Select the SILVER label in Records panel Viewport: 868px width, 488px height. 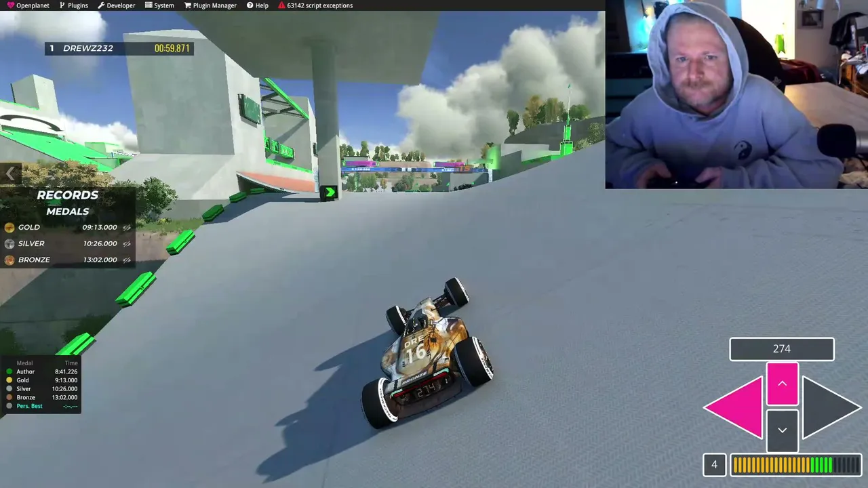tap(31, 244)
